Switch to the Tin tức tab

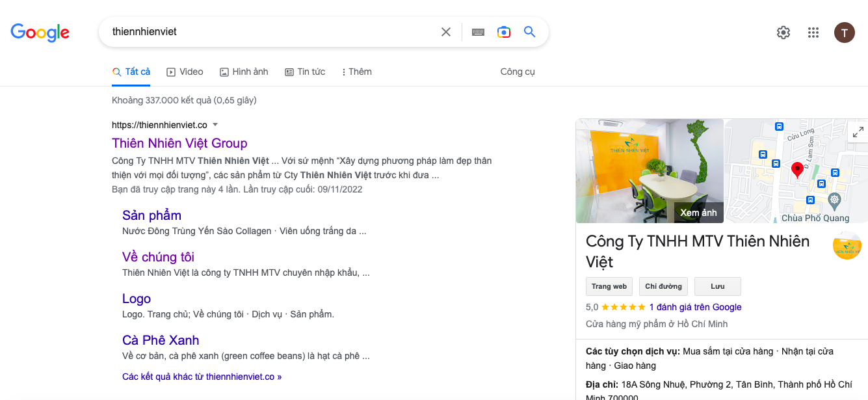(305, 72)
